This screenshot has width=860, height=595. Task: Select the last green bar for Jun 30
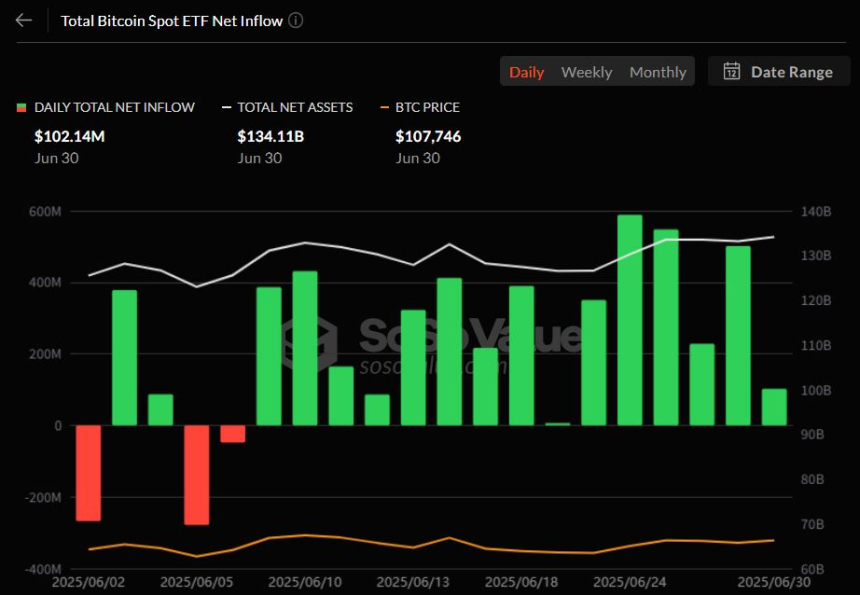[774, 407]
